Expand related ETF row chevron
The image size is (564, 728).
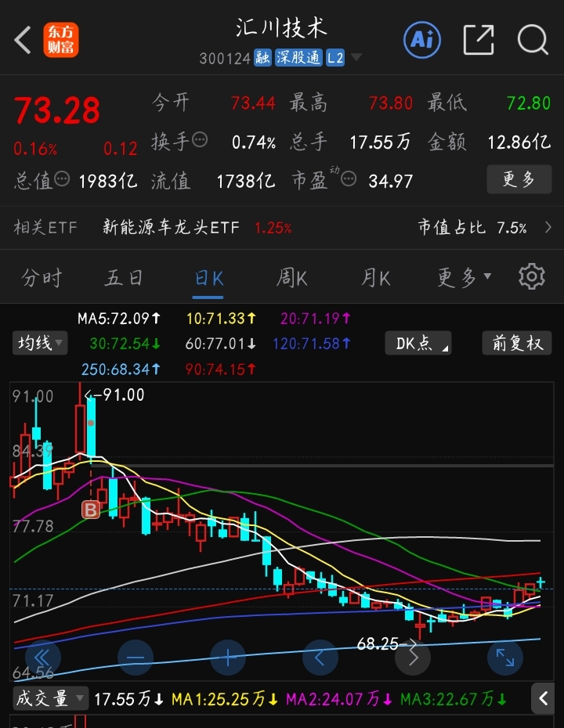[x=548, y=228]
